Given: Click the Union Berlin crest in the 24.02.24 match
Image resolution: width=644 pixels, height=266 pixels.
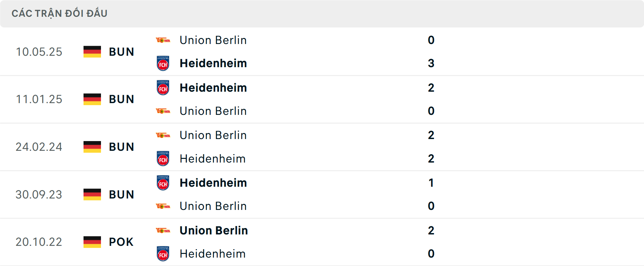Looking at the screenshot, I should pyautogui.click(x=163, y=135).
